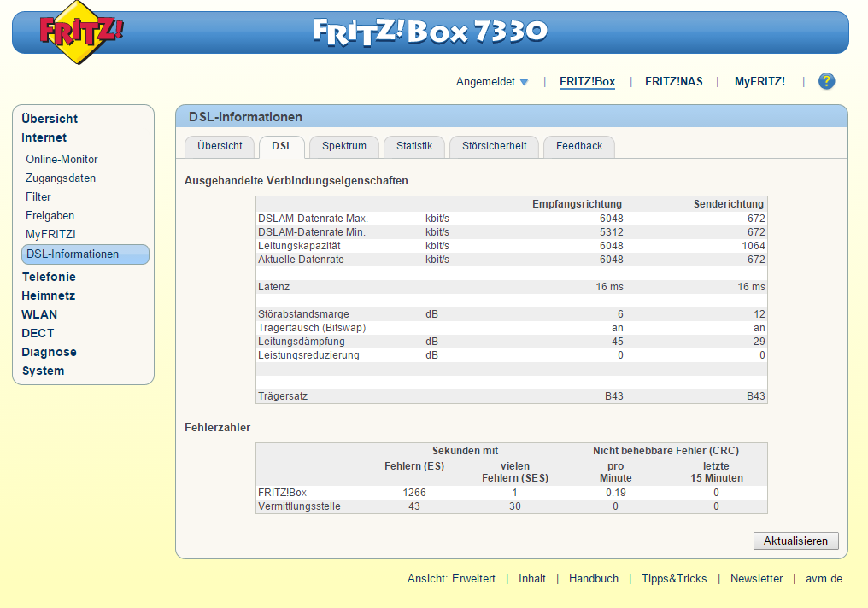Viewport: 868px width, 608px height.
Task: Open the Statistik tab
Action: 414,146
